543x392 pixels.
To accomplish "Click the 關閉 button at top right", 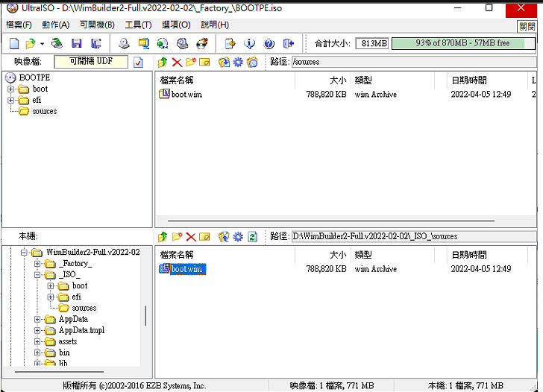I will [x=527, y=26].
